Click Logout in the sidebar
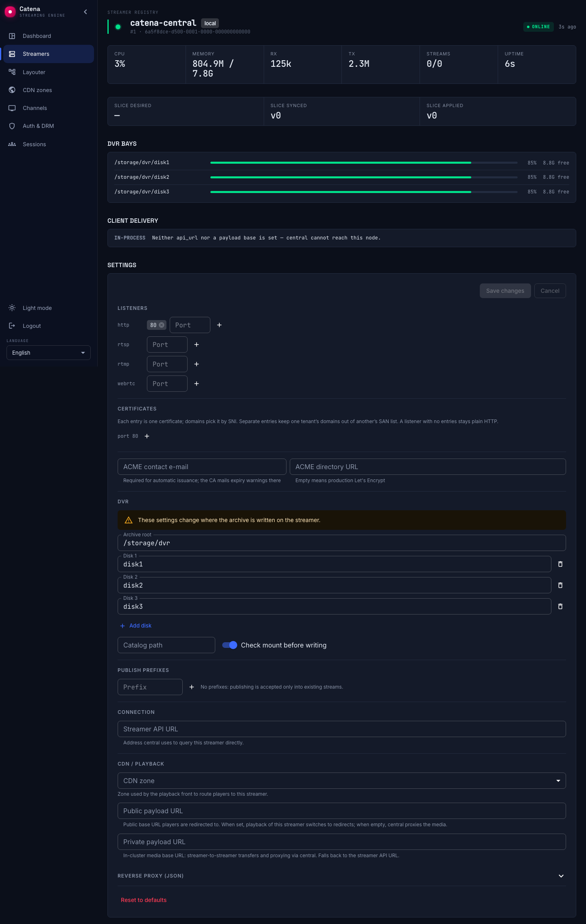Viewport: 586px width, 924px height. pyautogui.click(x=48, y=326)
